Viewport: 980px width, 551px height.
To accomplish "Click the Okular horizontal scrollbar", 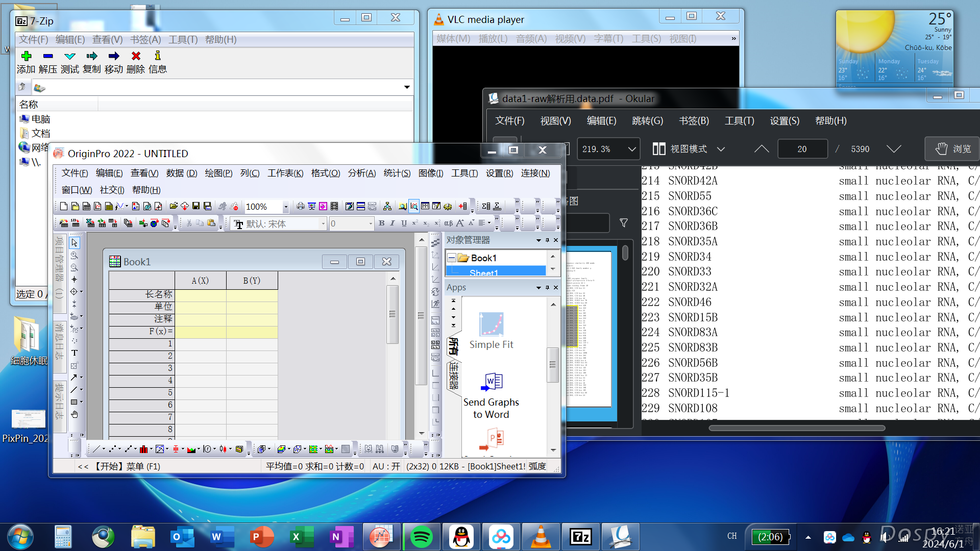I will [797, 428].
